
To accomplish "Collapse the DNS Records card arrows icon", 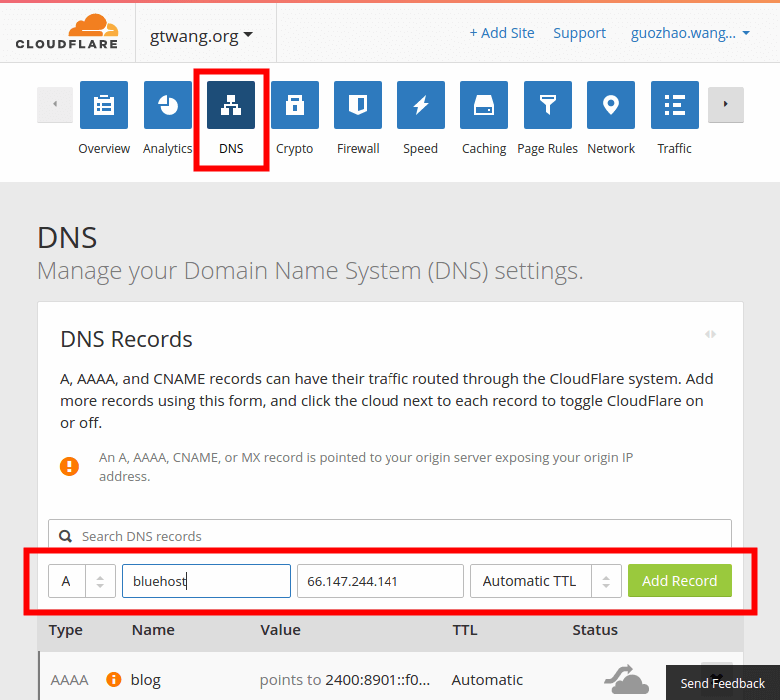I will [x=710, y=334].
